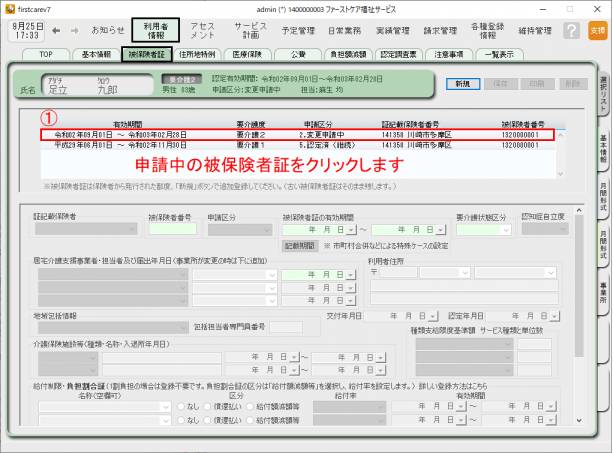Image resolution: width=613 pixels, height=453 pixels.
Task: Click the 記載期間 button
Action: [x=300, y=245]
